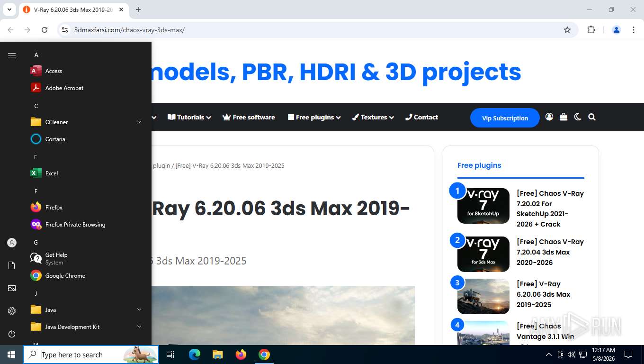This screenshot has width=644, height=364.
Task: Open Chaos V-Ray 7.20.04 3ds Max link
Action: point(550,252)
